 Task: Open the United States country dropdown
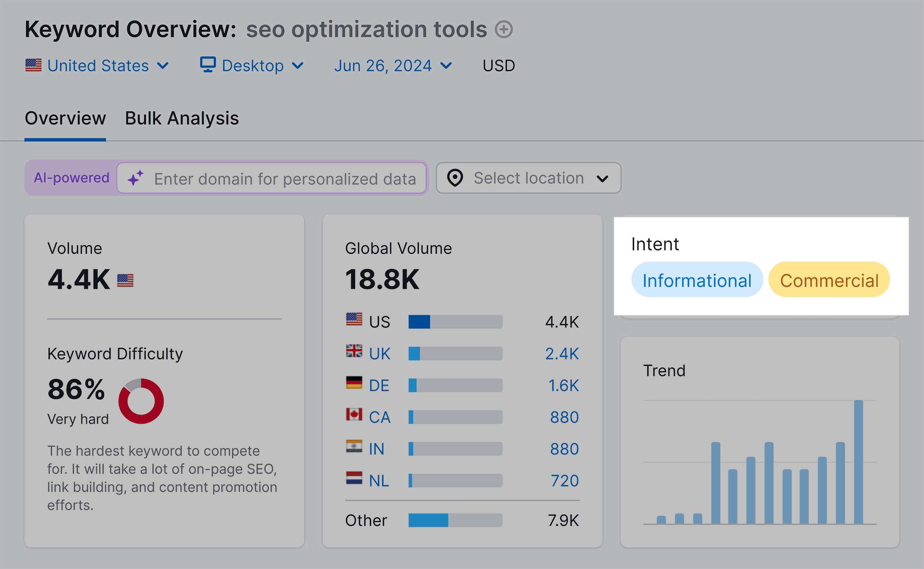(97, 65)
